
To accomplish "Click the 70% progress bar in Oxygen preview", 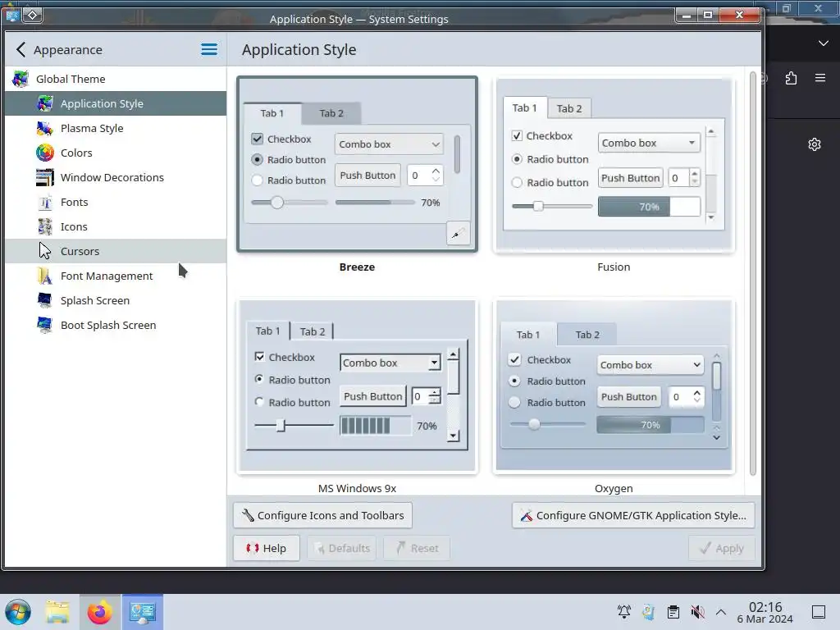I will [x=651, y=425].
